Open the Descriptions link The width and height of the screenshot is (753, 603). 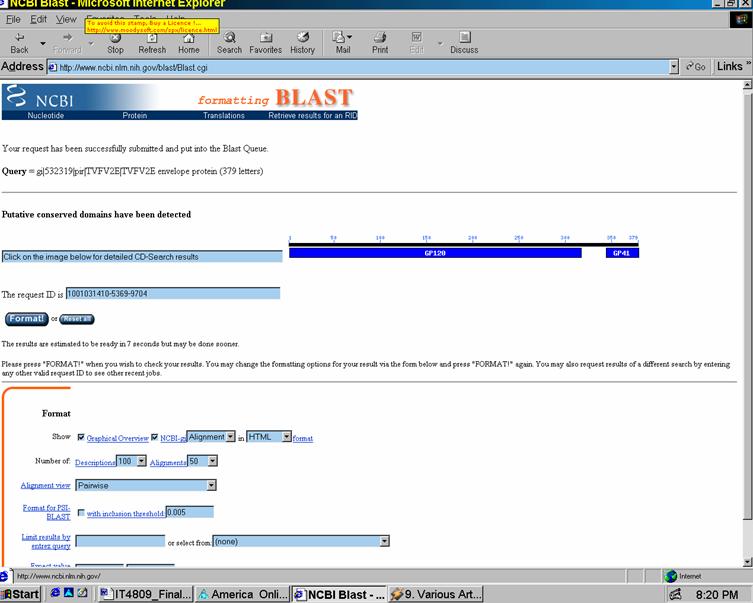pyautogui.click(x=95, y=462)
